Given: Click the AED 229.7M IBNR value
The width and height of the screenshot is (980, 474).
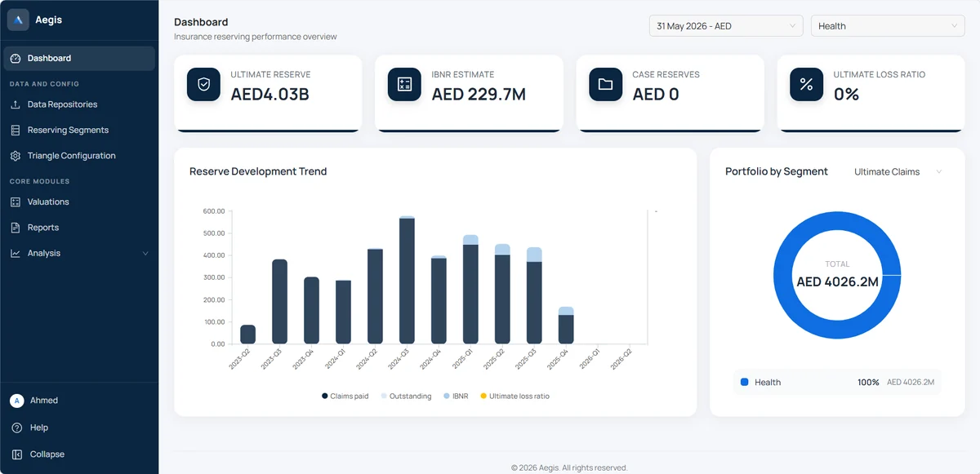Looking at the screenshot, I should point(479,94).
